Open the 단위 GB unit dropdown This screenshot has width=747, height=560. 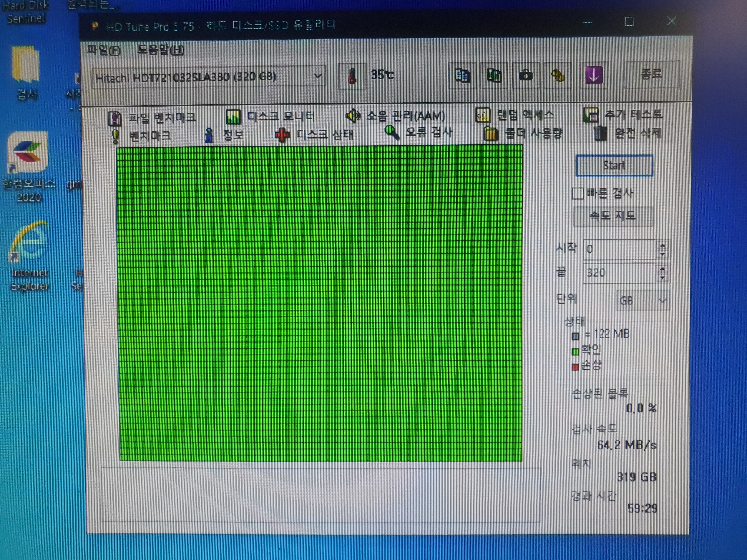click(x=643, y=301)
